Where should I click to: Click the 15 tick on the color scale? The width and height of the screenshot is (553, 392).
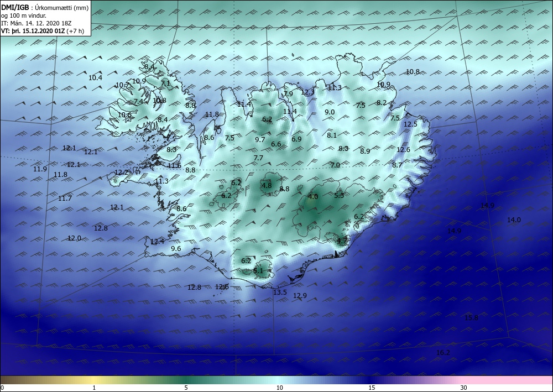(372, 388)
